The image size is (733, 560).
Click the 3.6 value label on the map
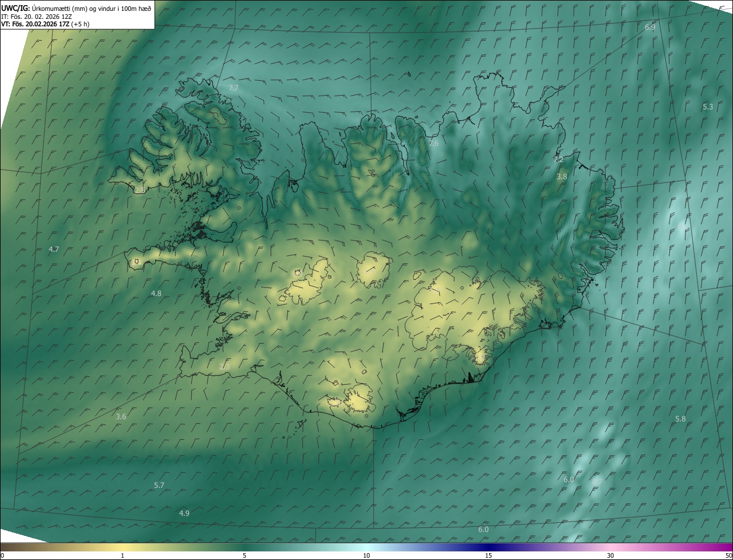click(x=121, y=416)
